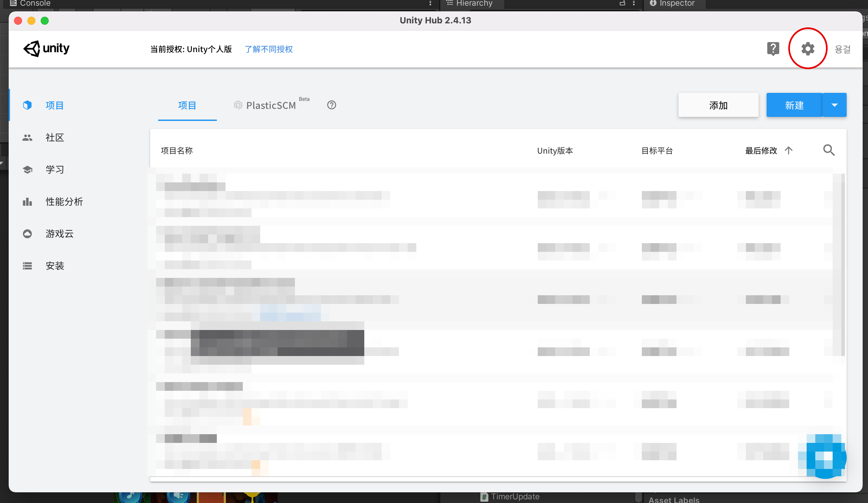Click the Unity logo

(x=46, y=49)
